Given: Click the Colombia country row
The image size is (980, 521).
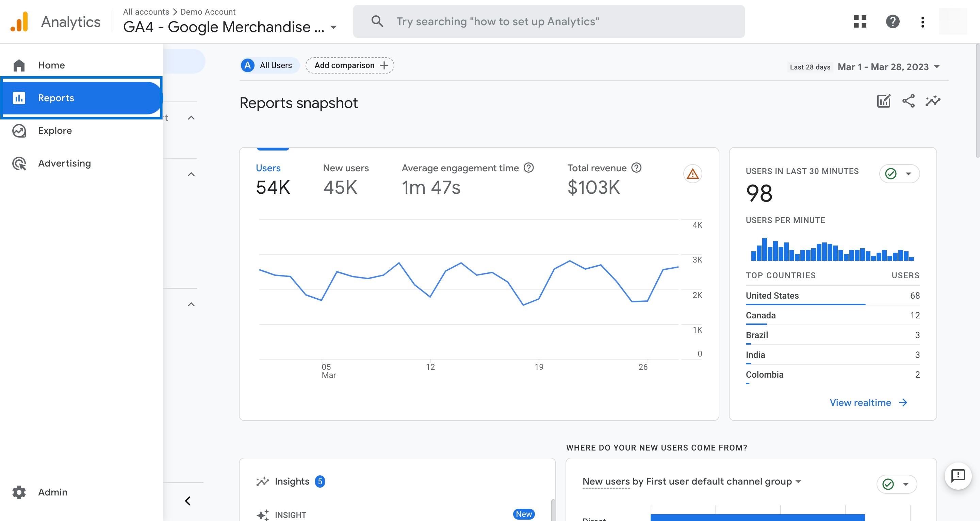Looking at the screenshot, I should (832, 375).
